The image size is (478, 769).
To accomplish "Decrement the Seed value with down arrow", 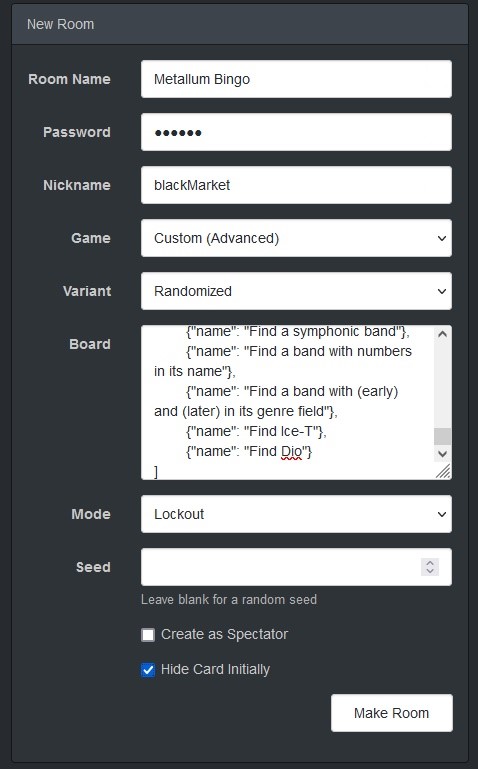I will pos(430,571).
